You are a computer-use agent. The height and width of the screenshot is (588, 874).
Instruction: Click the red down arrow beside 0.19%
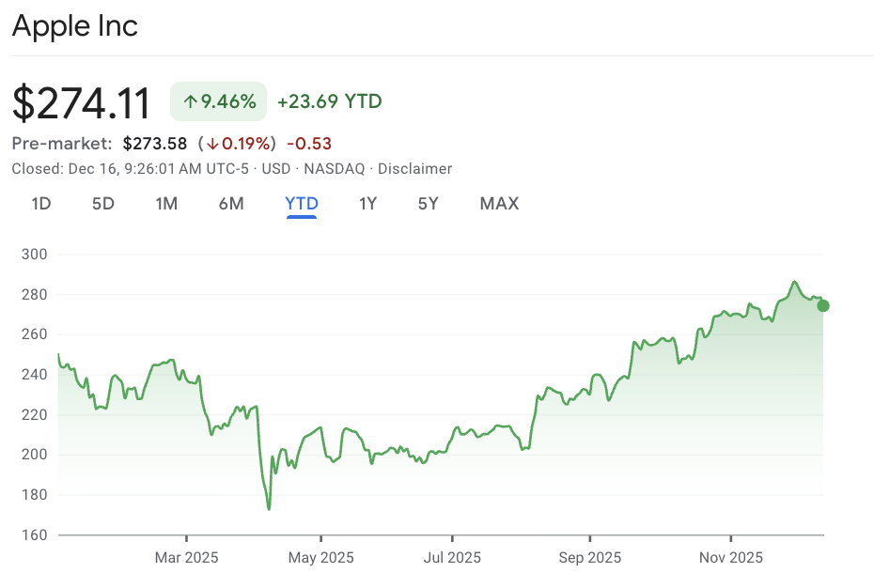tap(212, 144)
